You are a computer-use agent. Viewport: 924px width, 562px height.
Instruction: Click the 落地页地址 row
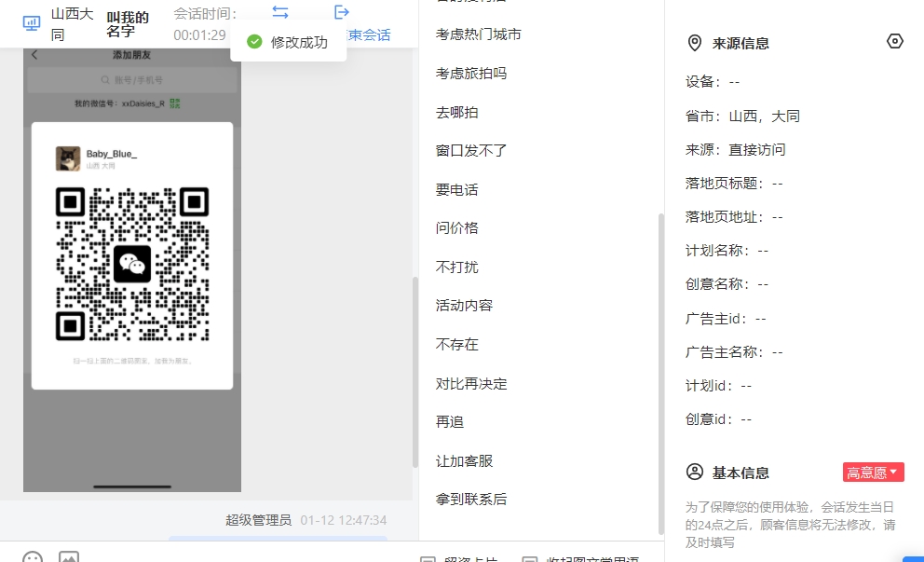pos(734,217)
